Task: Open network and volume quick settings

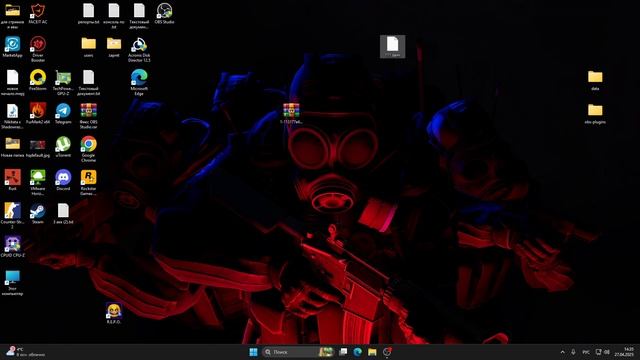Action: [602, 352]
